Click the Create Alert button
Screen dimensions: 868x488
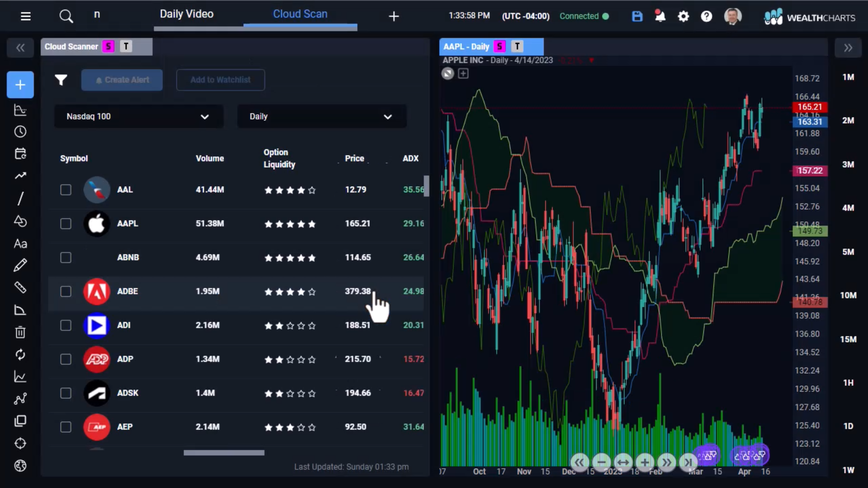122,80
